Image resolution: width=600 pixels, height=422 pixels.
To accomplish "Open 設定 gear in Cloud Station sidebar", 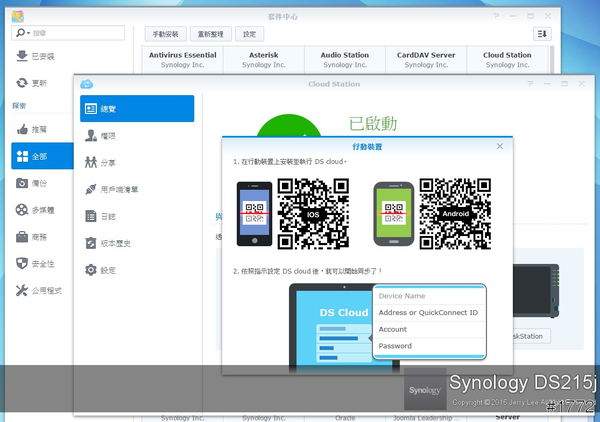I will (x=137, y=270).
